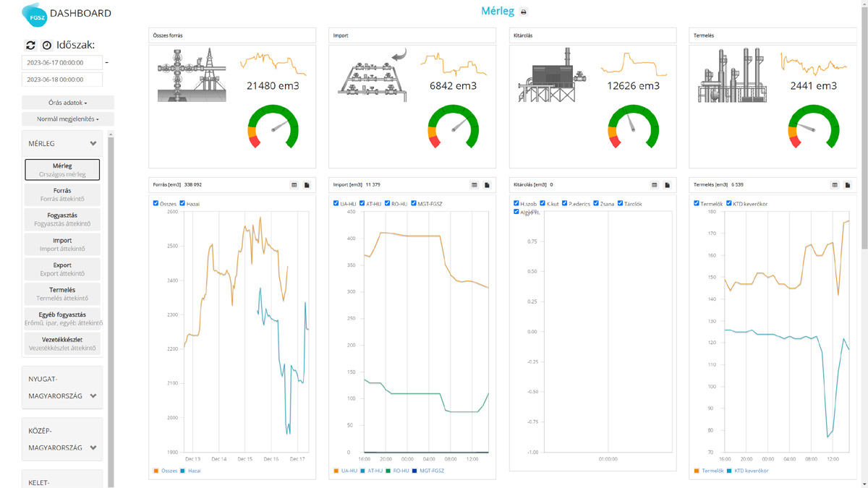The width and height of the screenshot is (868, 488).
Task: Click the gauge in Termelés card
Action: [x=813, y=127]
